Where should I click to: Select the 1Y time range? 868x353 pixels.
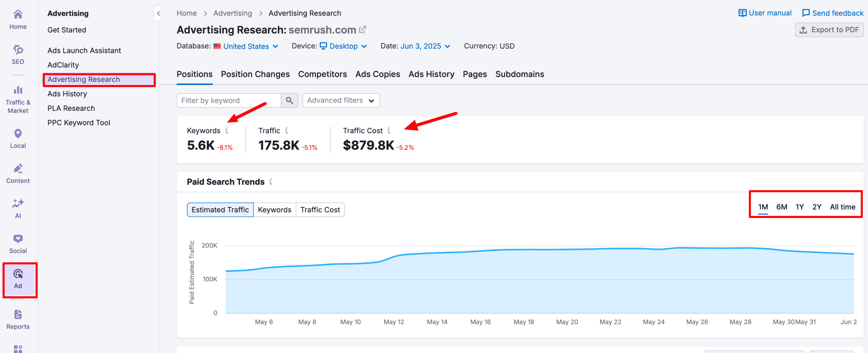point(800,207)
